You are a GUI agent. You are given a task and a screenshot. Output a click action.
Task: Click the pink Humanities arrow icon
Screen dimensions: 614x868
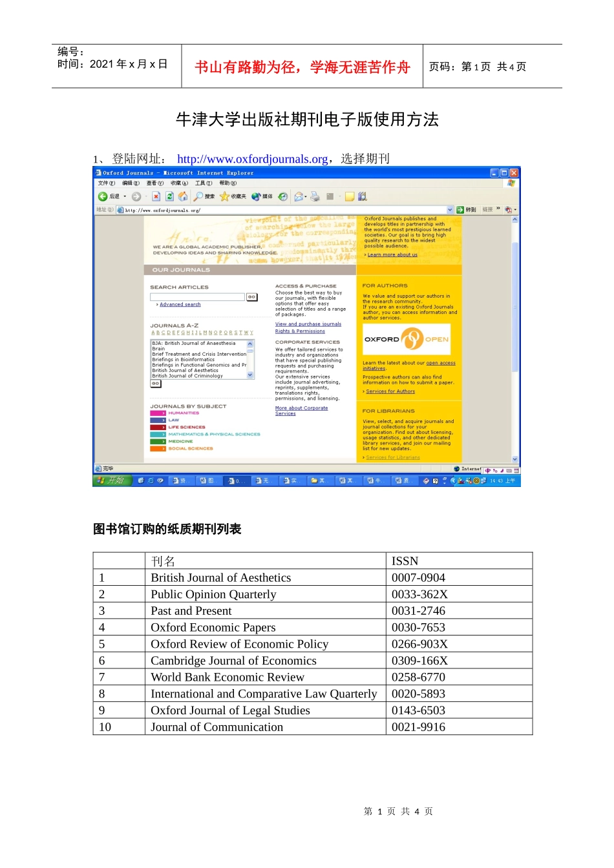click(158, 413)
